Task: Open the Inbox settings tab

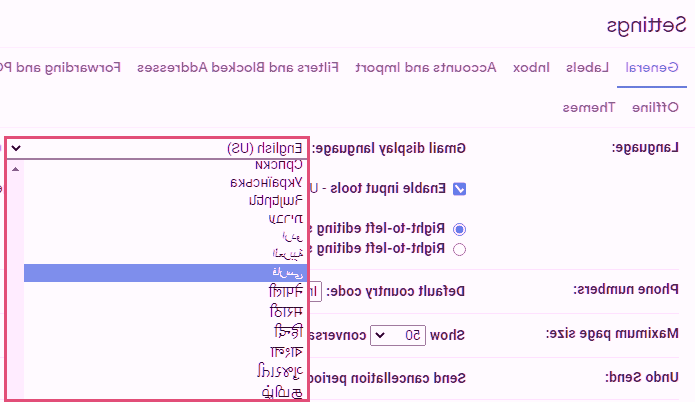Action: 531,68
